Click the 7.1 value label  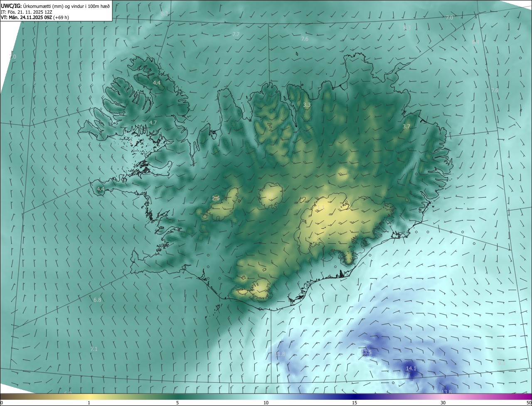coord(94,349)
